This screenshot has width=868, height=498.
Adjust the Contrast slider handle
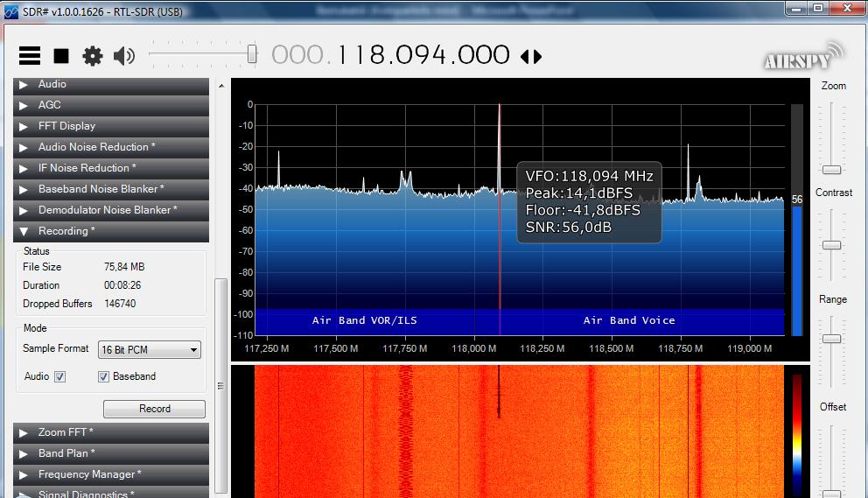(x=831, y=245)
